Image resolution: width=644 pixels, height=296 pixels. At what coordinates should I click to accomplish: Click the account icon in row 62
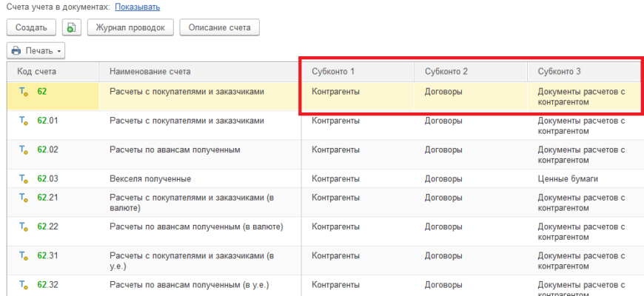pos(24,92)
